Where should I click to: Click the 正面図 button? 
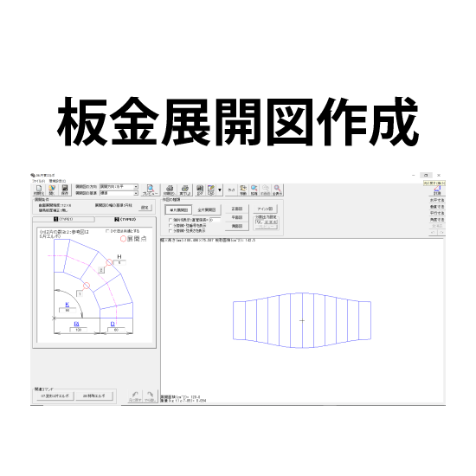[x=237, y=209]
